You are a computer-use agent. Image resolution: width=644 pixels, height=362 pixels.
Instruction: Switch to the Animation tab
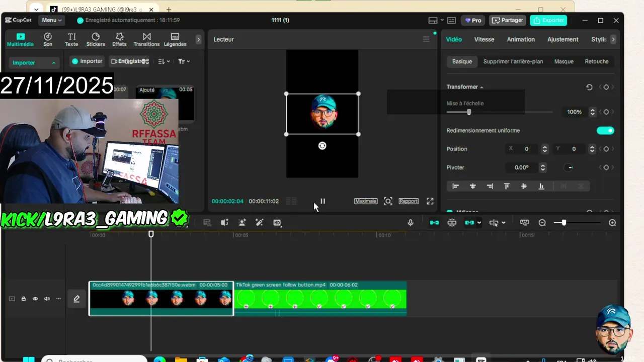pos(521,39)
